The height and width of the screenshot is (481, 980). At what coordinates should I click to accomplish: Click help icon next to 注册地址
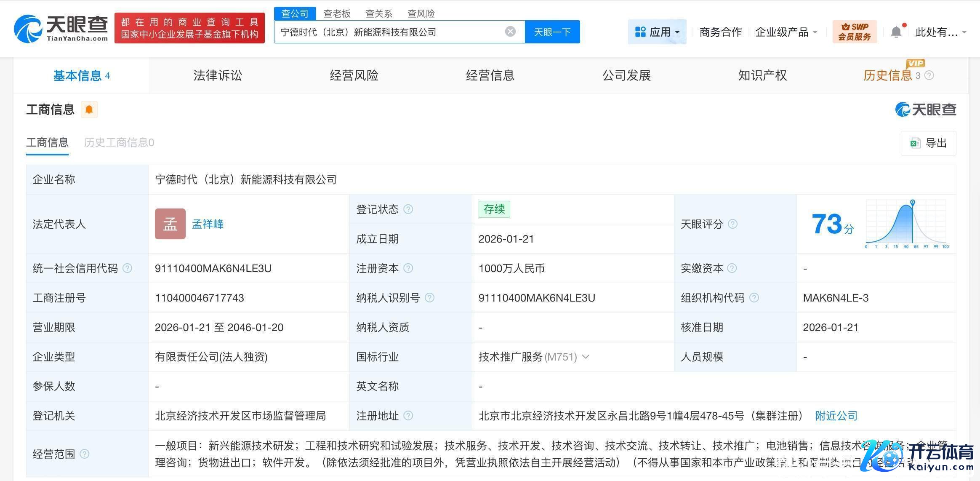[408, 416]
